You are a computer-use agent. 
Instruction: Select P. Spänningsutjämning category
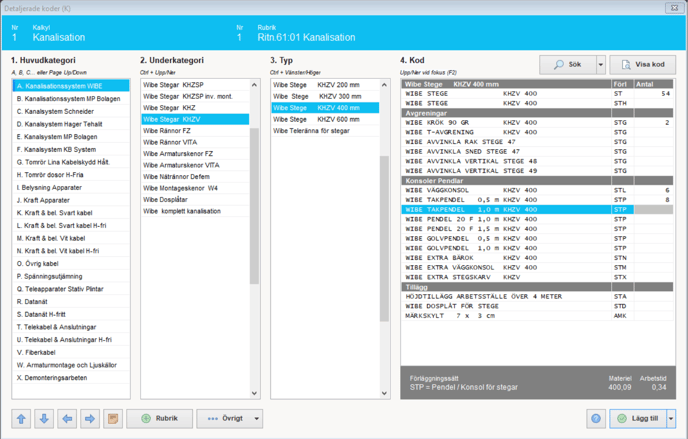pos(71,276)
